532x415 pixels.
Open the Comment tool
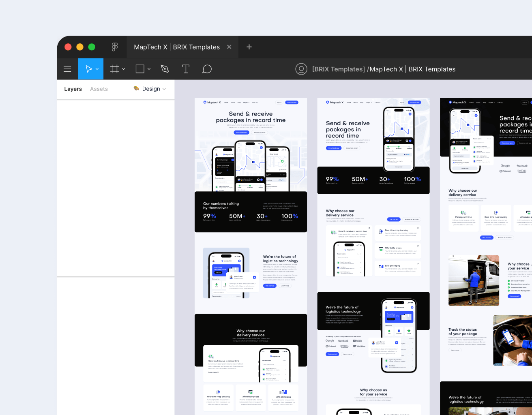tap(207, 69)
